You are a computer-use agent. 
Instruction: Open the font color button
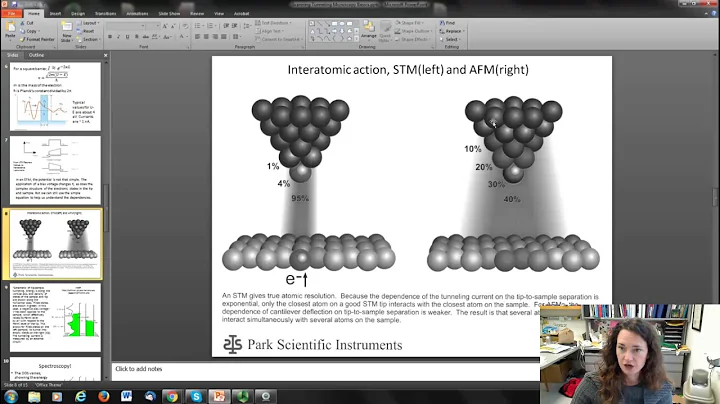pyautogui.click(x=183, y=37)
